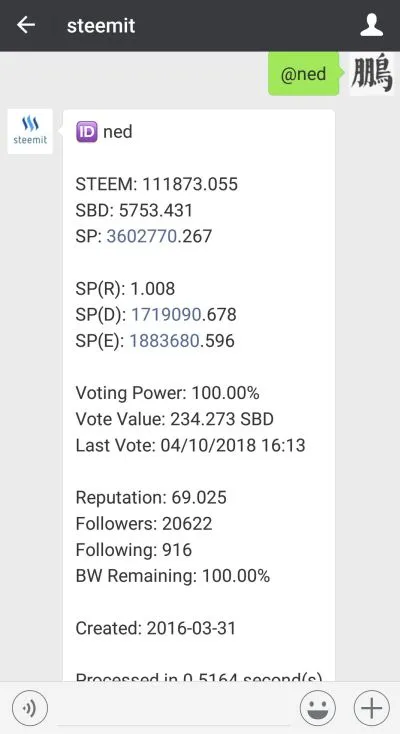
Task: Tap the Created: 2016-03-31 line
Action: tap(156, 628)
